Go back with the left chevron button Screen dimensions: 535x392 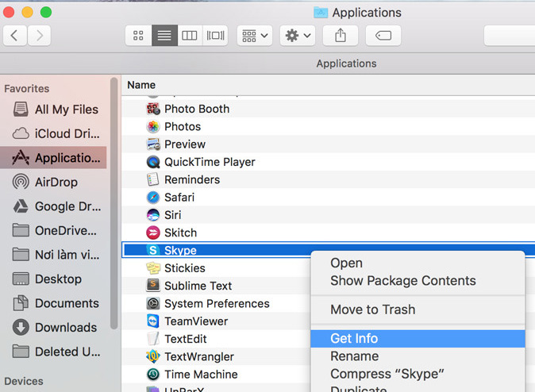point(15,36)
